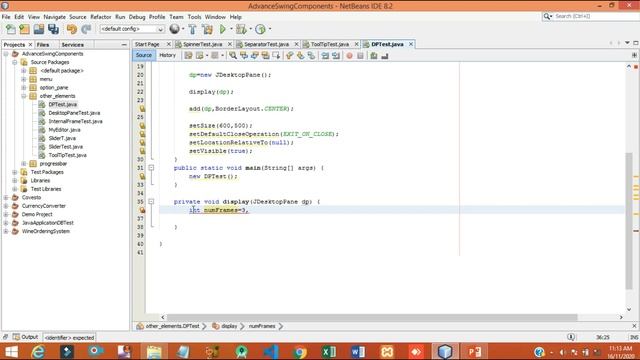Collapse the other_elements package node
This screenshot has width=640, height=360.
tap(24, 96)
